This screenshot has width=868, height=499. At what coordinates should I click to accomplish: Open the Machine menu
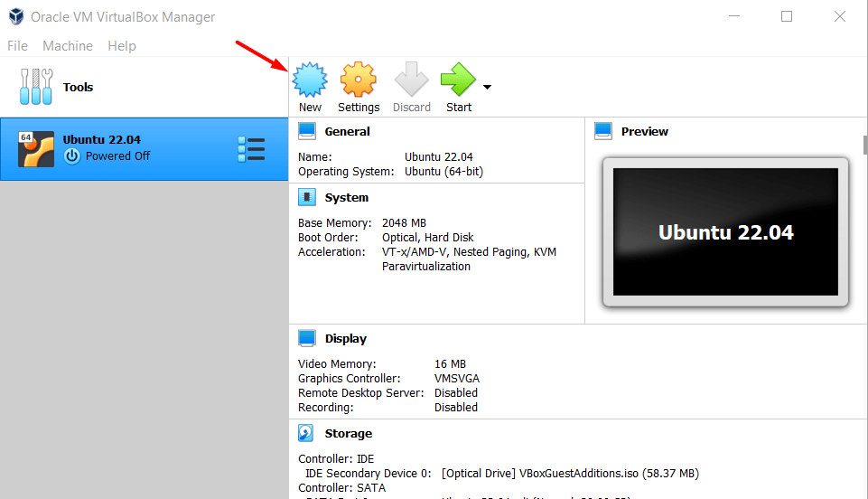pyautogui.click(x=68, y=46)
